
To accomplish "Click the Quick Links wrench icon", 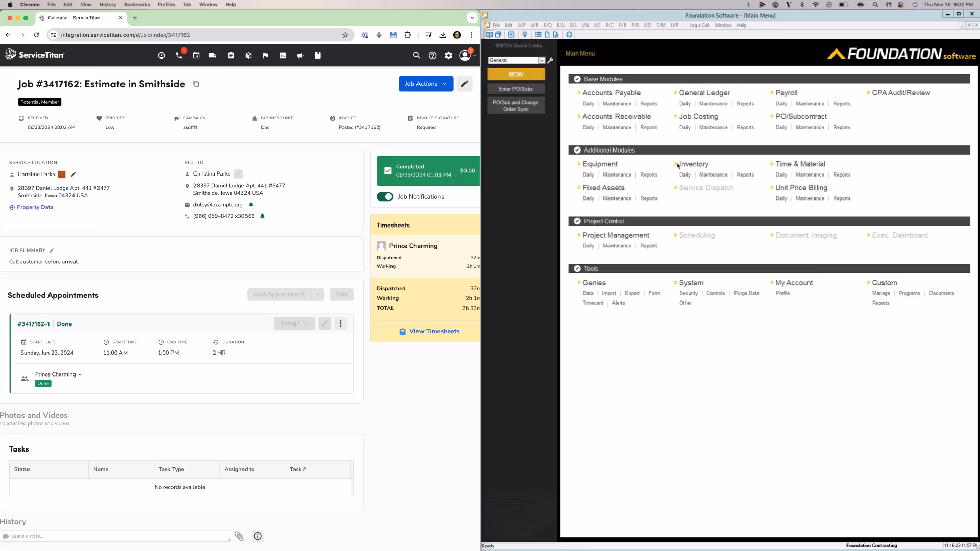I will pyautogui.click(x=550, y=60).
